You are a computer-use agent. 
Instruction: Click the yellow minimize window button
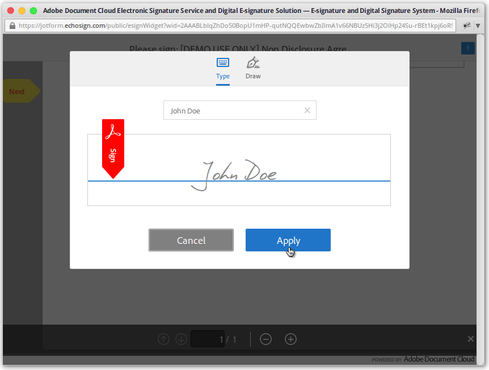click(22, 11)
